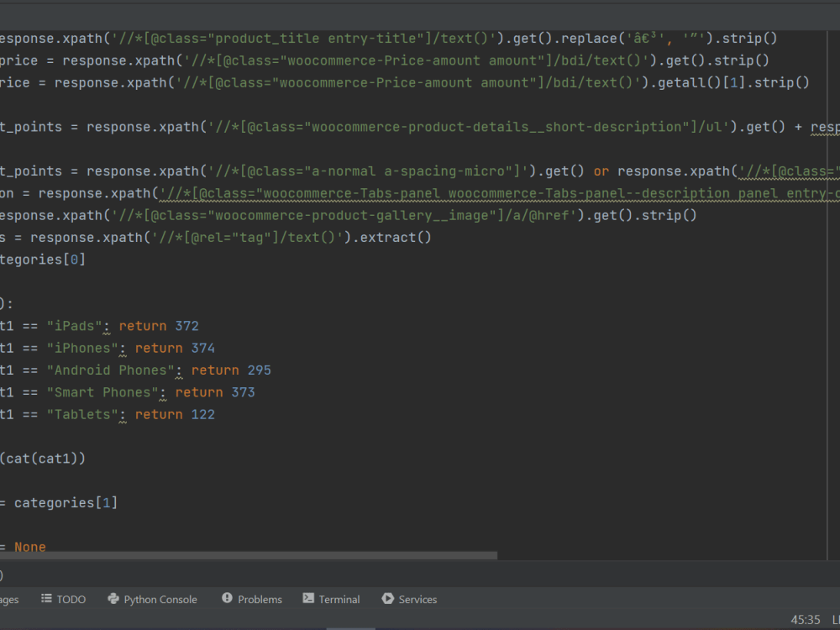Open the Problems tool window
The width and height of the screenshot is (840, 630).
[x=252, y=599]
